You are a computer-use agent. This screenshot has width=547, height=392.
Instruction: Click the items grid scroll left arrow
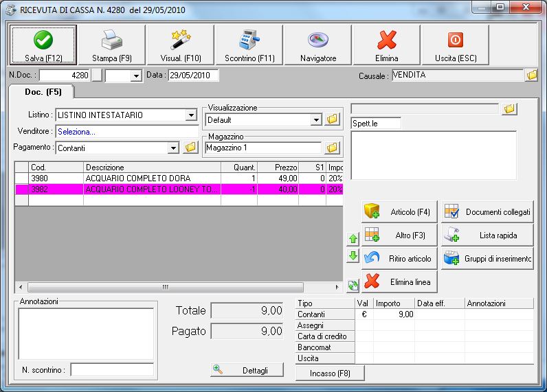tap(21, 287)
